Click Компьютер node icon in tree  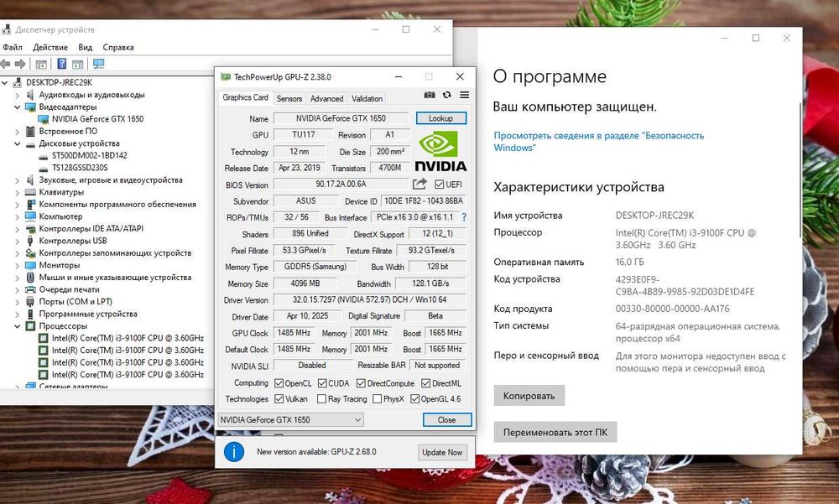tap(30, 216)
